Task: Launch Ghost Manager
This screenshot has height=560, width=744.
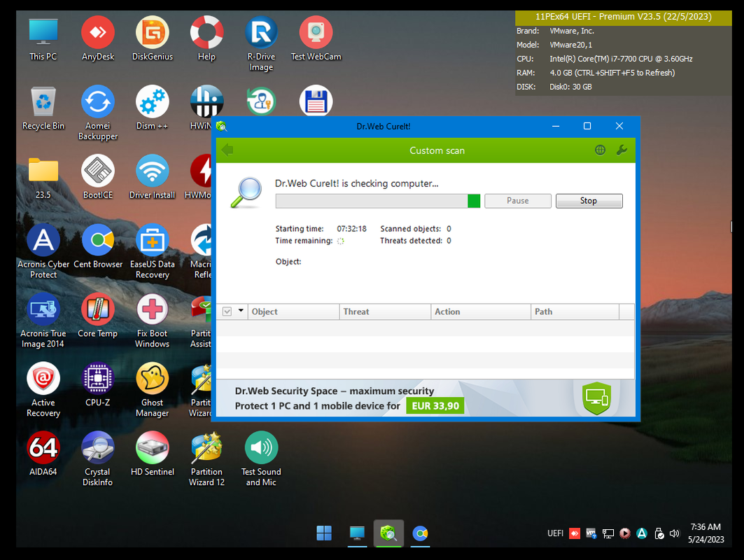Action: pyautogui.click(x=153, y=390)
